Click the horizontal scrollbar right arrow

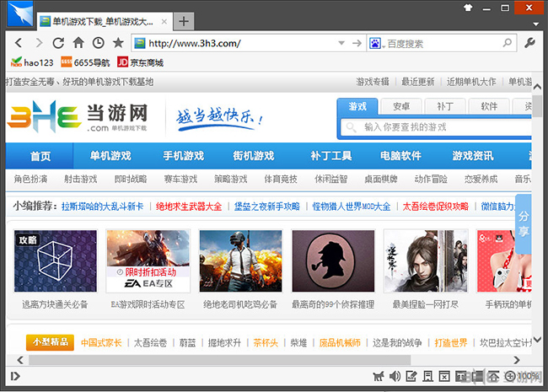(x=517, y=360)
